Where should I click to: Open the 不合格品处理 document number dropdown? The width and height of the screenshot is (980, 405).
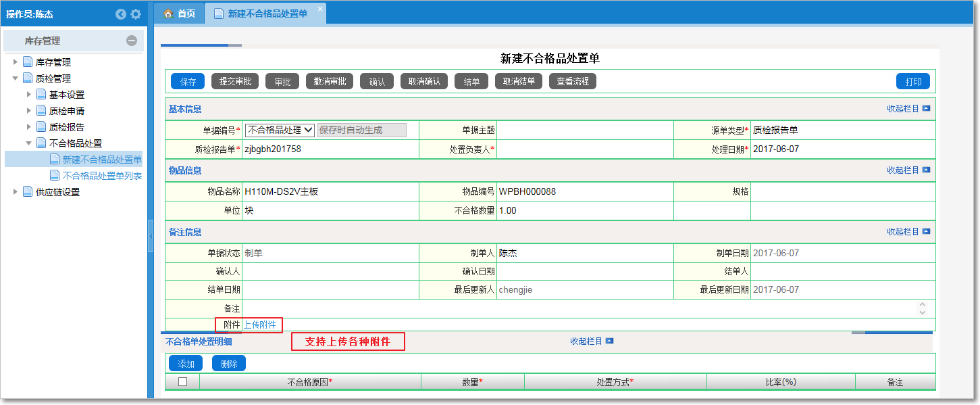coord(280,130)
